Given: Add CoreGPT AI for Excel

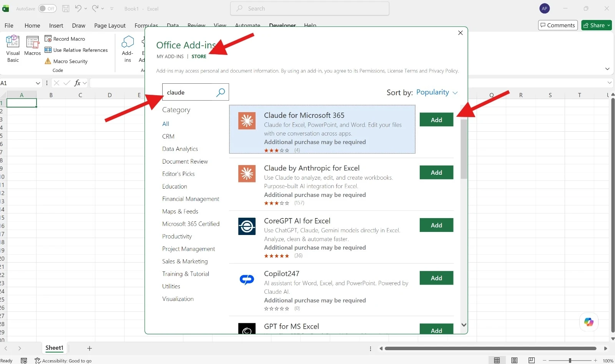Looking at the screenshot, I should coord(436,225).
